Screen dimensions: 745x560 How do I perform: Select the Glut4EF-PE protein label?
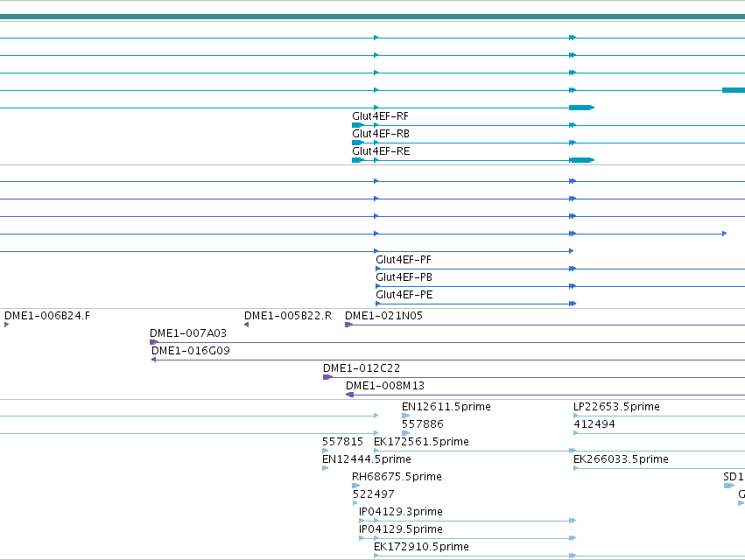[404, 295]
